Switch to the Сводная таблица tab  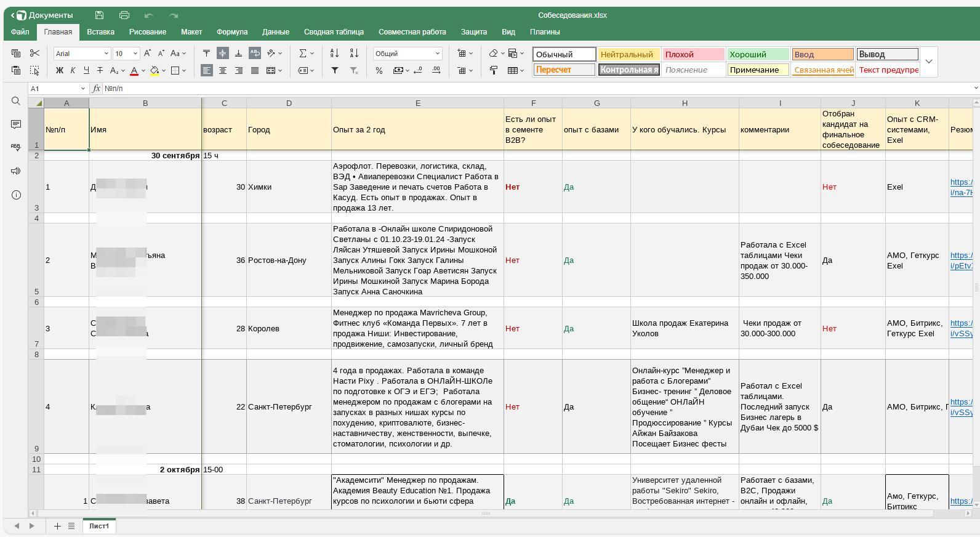click(334, 32)
